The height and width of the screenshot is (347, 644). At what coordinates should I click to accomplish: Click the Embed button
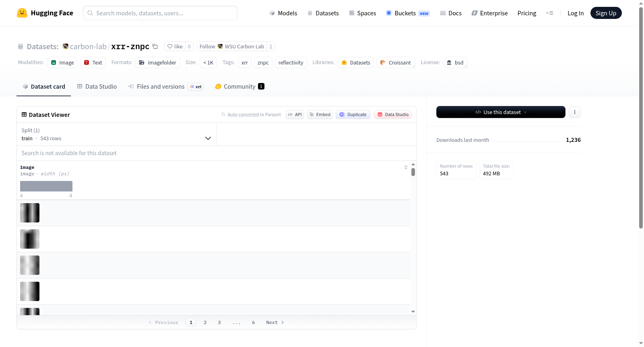coord(320,114)
